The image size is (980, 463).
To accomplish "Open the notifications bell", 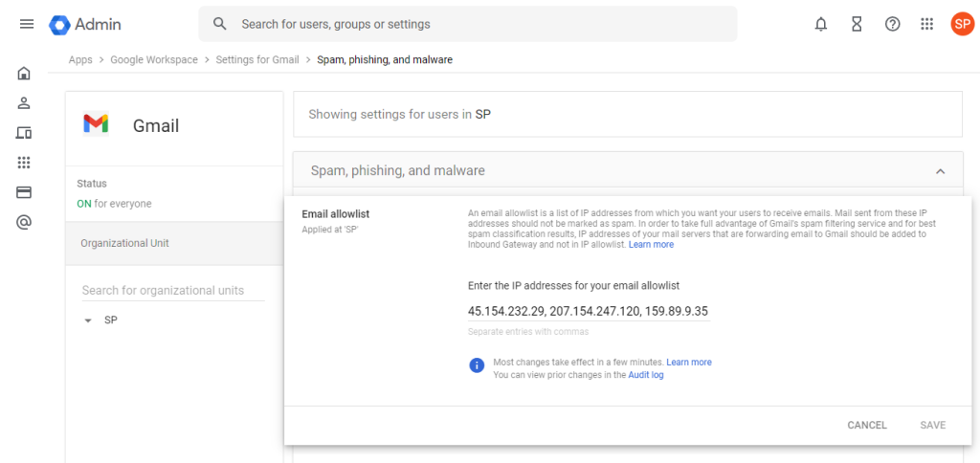I will click(820, 24).
